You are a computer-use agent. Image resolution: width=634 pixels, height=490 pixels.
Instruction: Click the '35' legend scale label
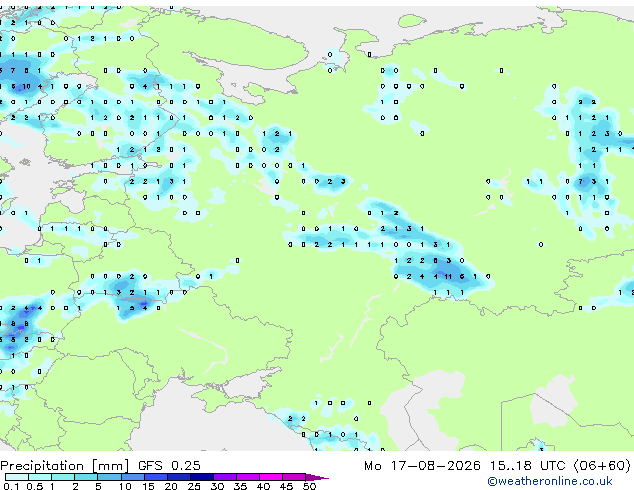click(x=240, y=486)
